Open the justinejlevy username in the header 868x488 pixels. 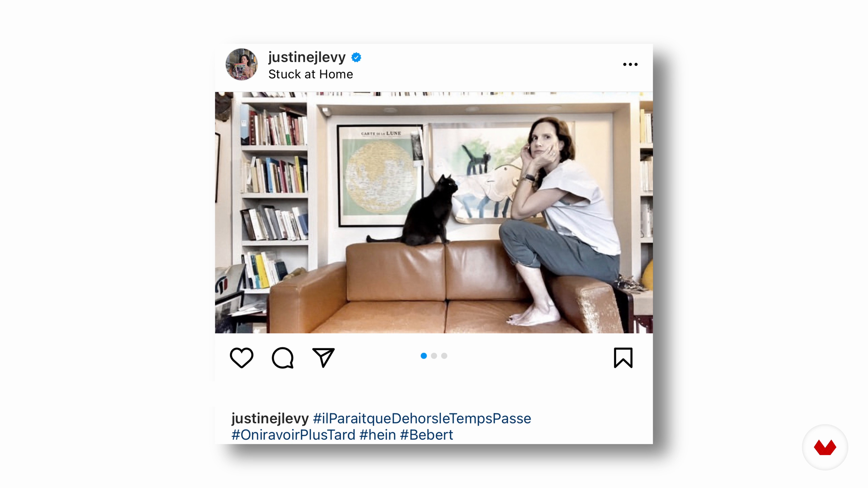click(x=307, y=57)
